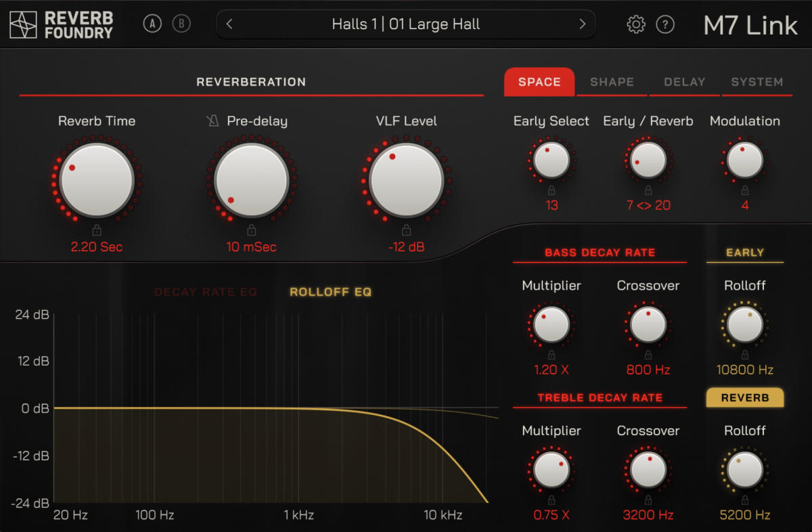812x532 pixels.
Task: Open the preset list from Halls 1 | 01 Large Hall
Action: [x=406, y=24]
